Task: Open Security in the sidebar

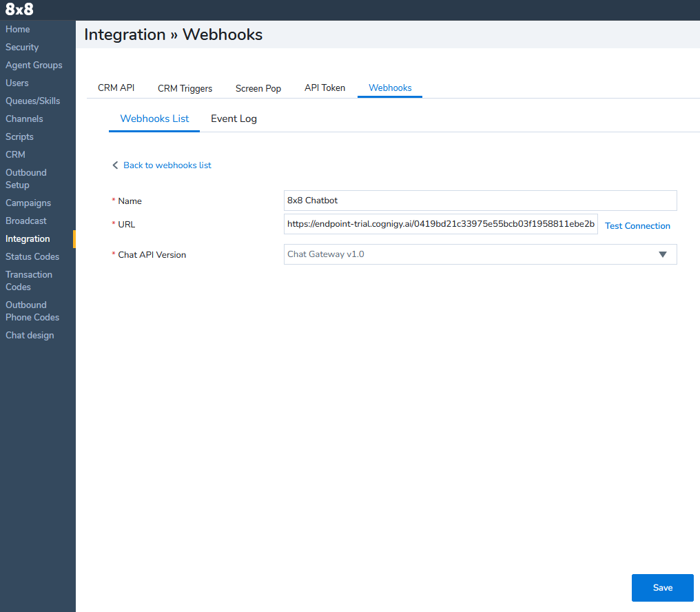Action: (22, 47)
